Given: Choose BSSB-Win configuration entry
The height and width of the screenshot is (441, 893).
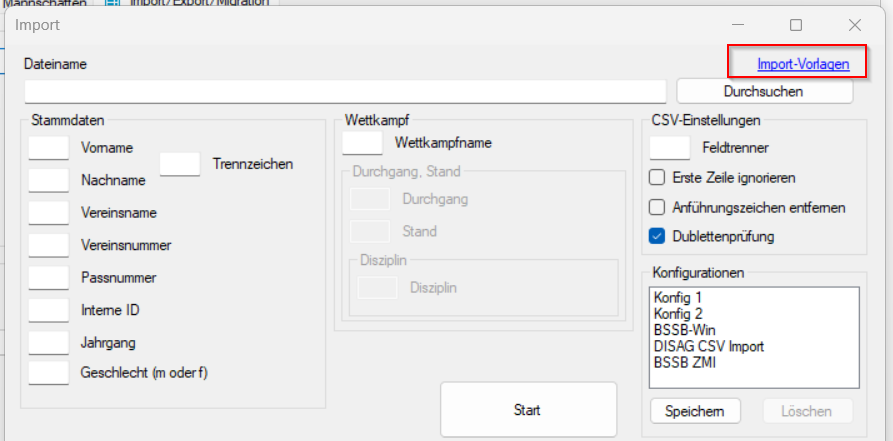Looking at the screenshot, I should [684, 330].
